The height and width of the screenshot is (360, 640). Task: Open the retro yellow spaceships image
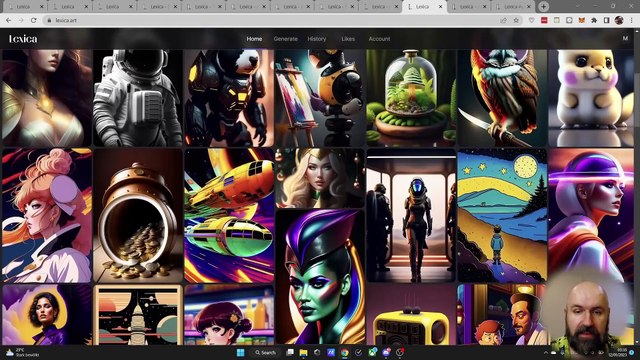tap(229, 216)
